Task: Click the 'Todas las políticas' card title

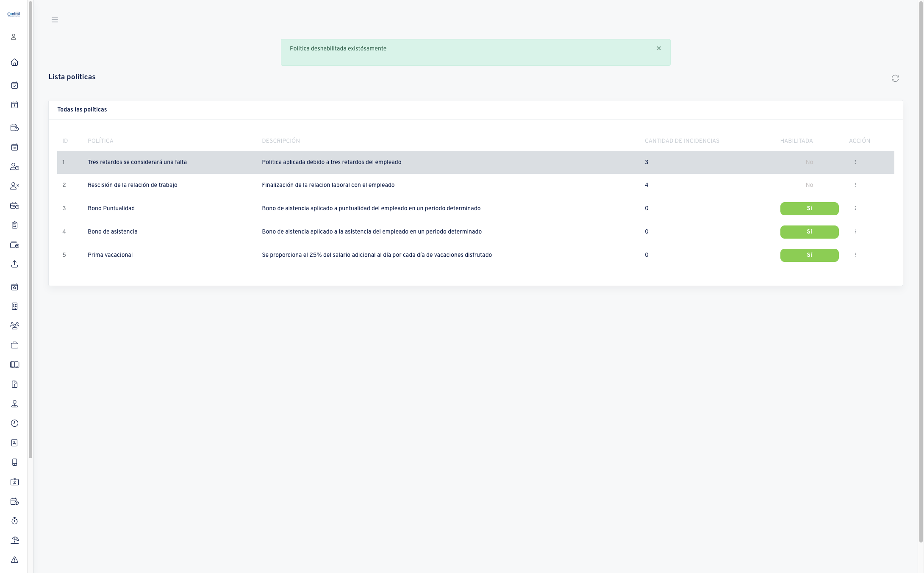Action: point(82,110)
